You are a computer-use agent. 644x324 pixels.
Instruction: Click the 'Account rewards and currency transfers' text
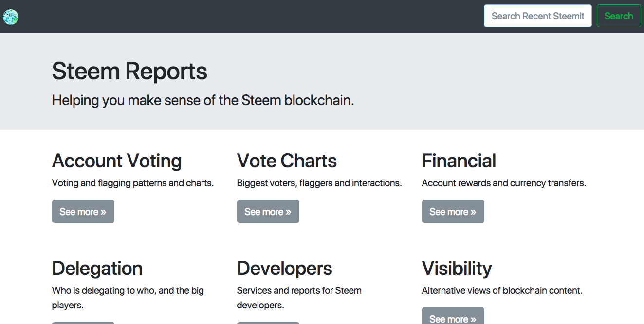point(504,183)
